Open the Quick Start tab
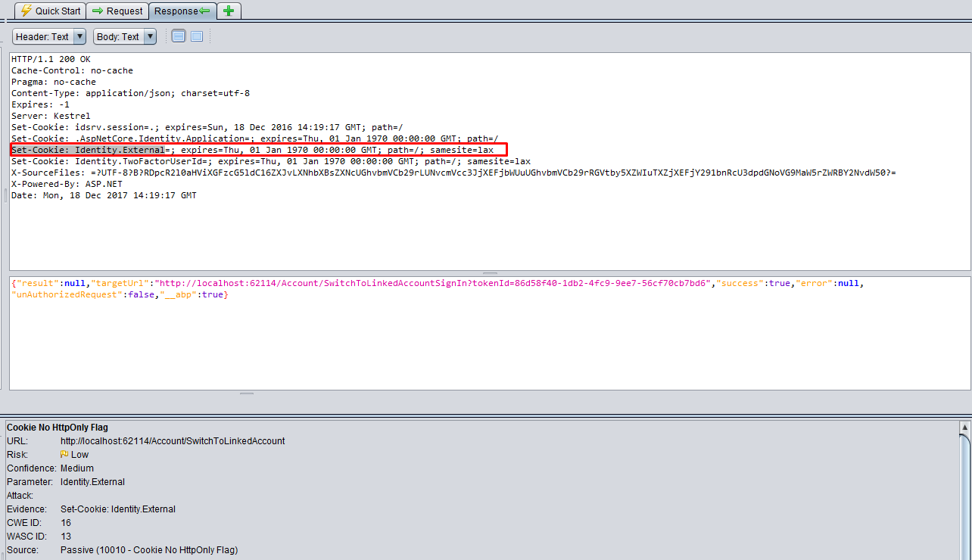 tap(50, 11)
